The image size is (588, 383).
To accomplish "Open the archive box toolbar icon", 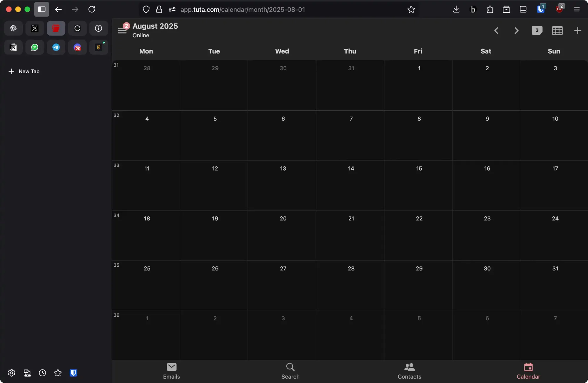I will point(506,9).
